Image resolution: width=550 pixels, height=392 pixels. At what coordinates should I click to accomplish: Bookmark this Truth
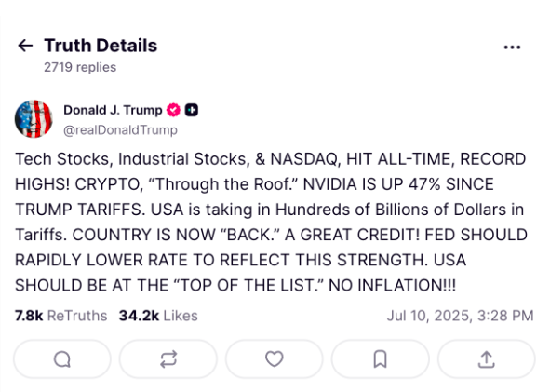(x=381, y=359)
